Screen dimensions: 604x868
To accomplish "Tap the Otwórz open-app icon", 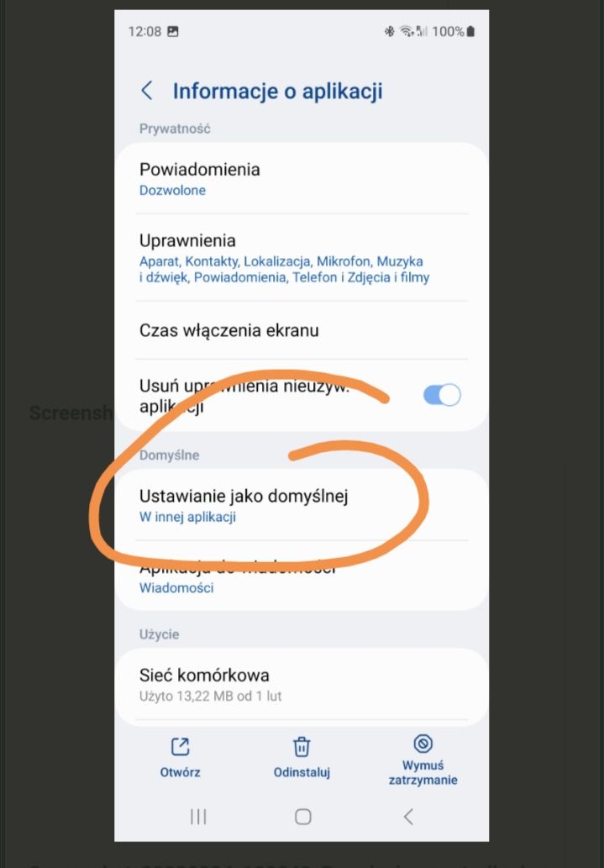I will click(x=180, y=746).
